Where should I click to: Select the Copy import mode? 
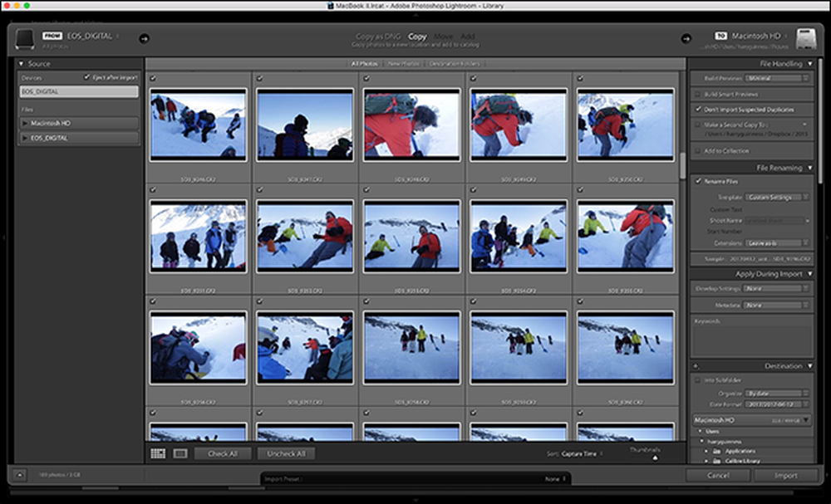tap(417, 37)
